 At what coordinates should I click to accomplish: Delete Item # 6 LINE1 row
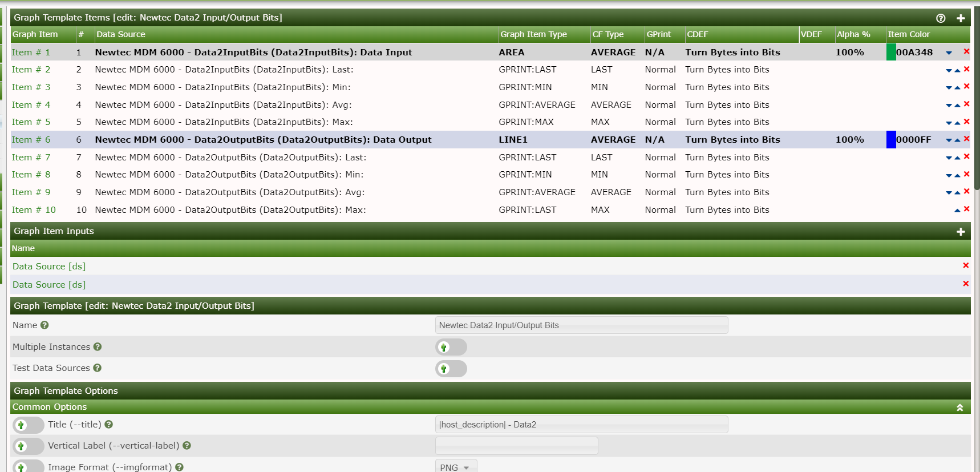pyautogui.click(x=966, y=139)
